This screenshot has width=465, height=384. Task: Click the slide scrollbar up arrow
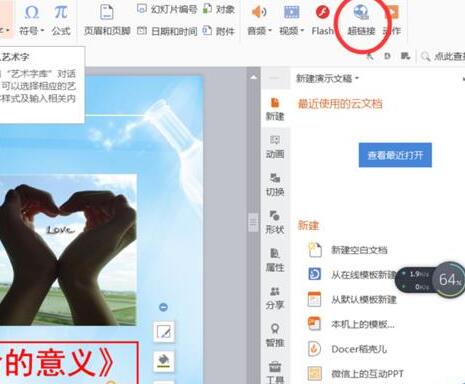(x=254, y=77)
